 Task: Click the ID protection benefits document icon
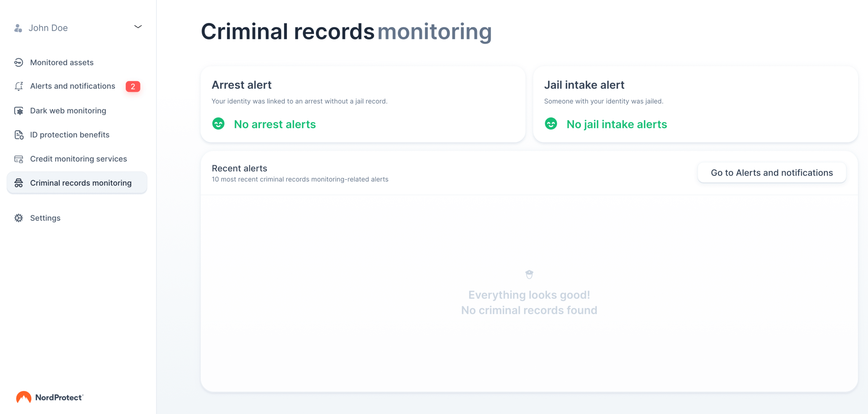point(19,135)
